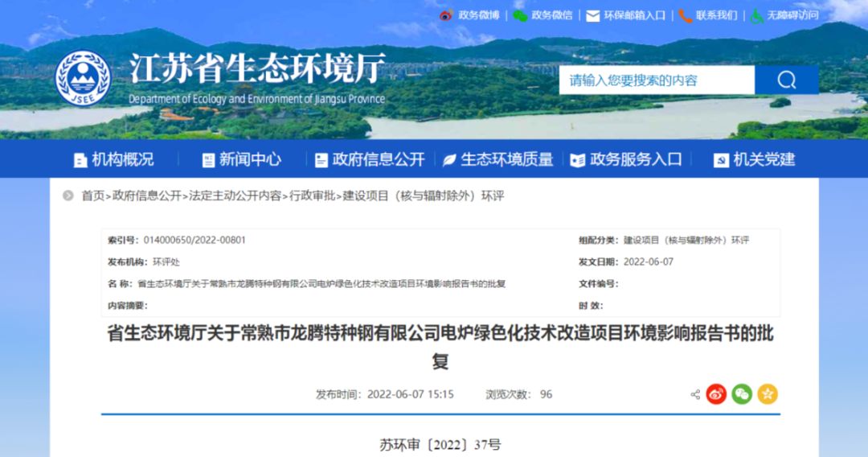The image size is (868, 457).
Task: Click the bold article headline
Action: pos(440,347)
